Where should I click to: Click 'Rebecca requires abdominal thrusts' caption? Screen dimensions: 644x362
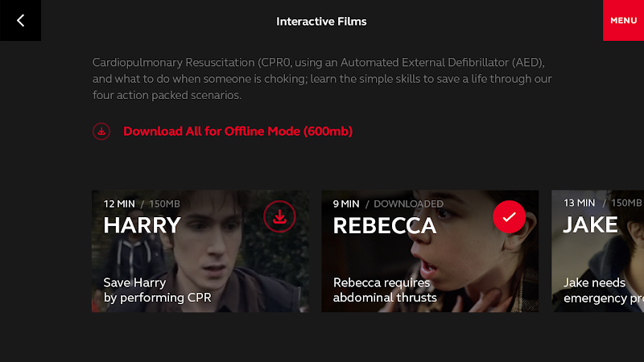(x=385, y=290)
